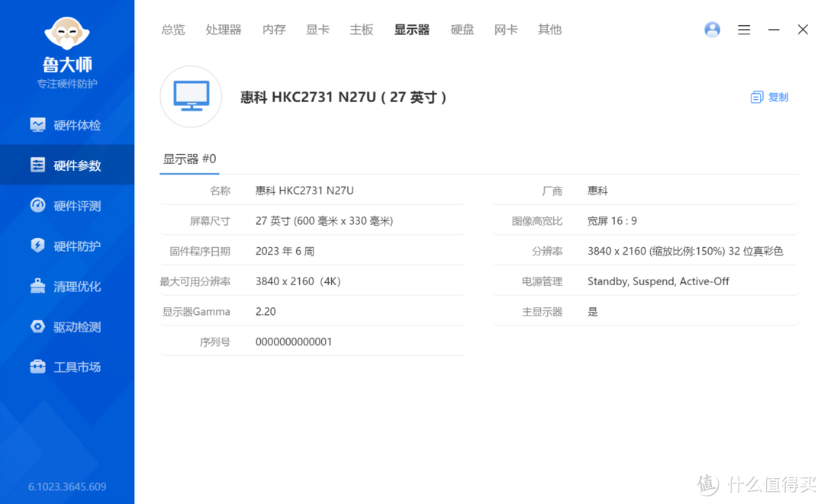Click Gamma value 2.20
824x504 pixels.
coord(266,311)
